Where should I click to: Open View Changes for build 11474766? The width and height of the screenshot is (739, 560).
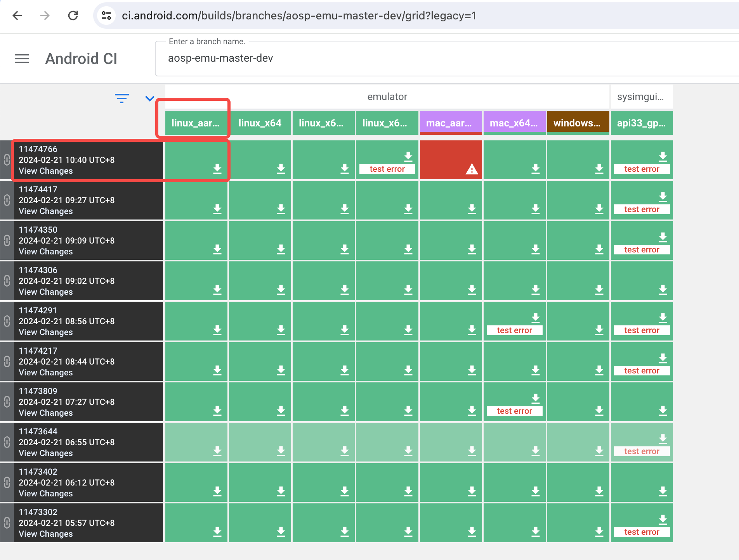46,171
